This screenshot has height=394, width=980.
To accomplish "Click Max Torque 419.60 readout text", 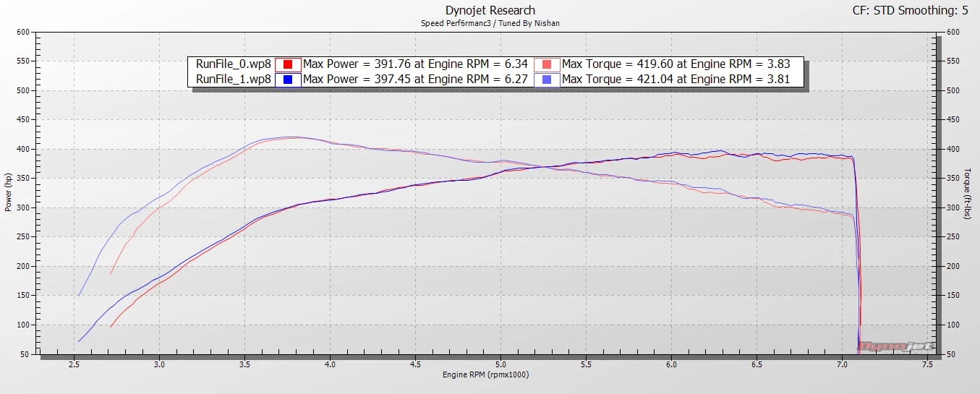I will [676, 64].
